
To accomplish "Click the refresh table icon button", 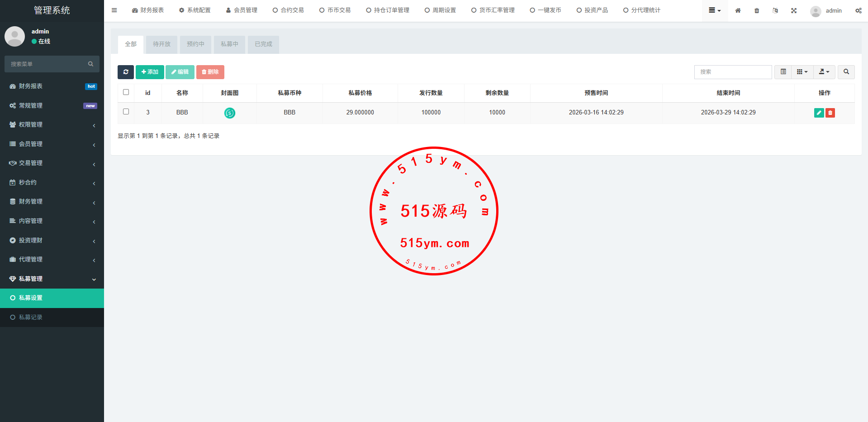I will click(x=126, y=72).
